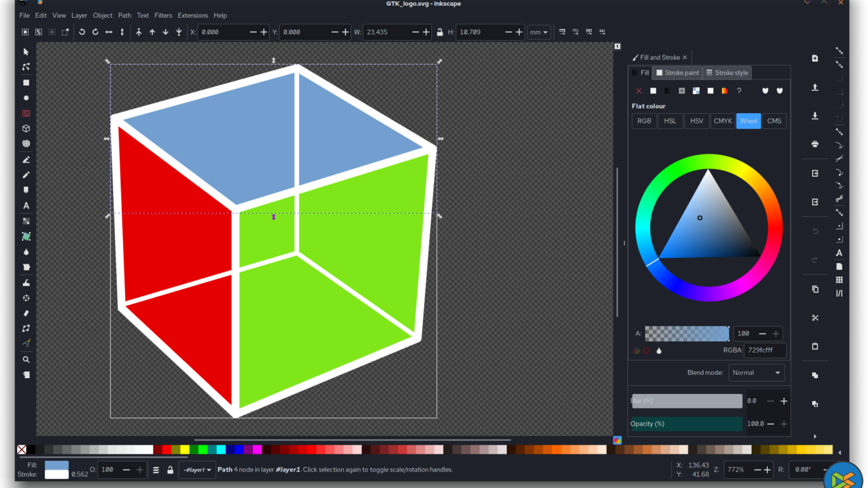The width and height of the screenshot is (868, 488).
Task: Switch to the Stroke style tab
Action: [x=727, y=73]
